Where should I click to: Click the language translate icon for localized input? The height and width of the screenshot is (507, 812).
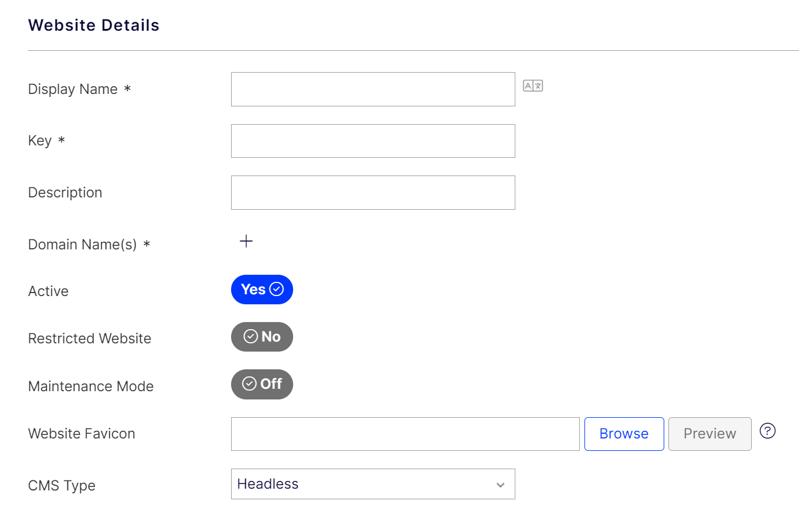point(531,85)
